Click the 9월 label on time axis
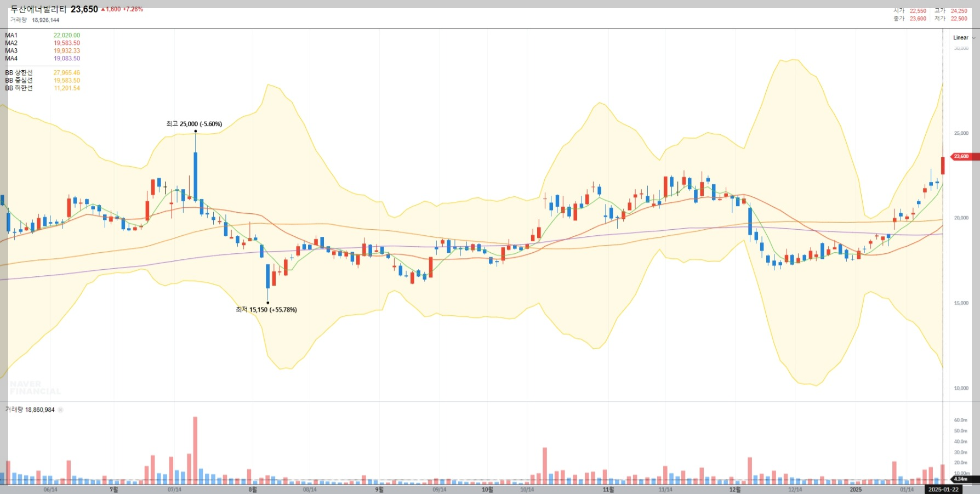This screenshot has width=980, height=494. click(379, 490)
